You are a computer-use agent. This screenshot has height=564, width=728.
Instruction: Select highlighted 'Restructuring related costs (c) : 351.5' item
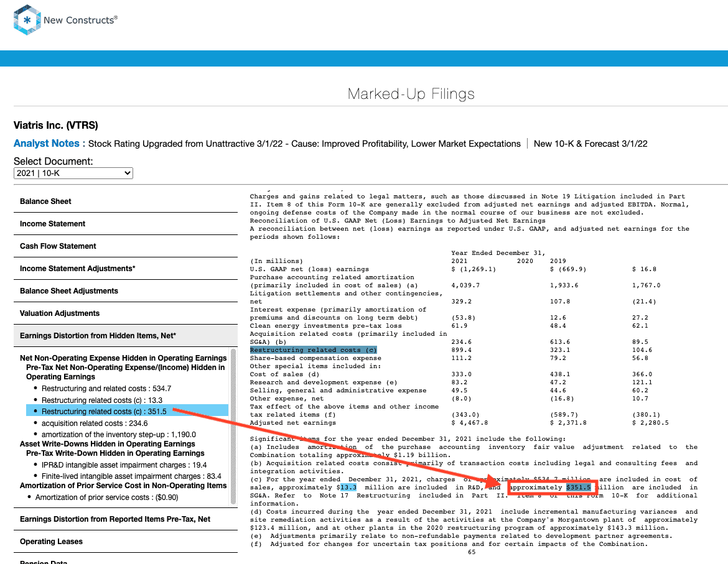(127, 412)
